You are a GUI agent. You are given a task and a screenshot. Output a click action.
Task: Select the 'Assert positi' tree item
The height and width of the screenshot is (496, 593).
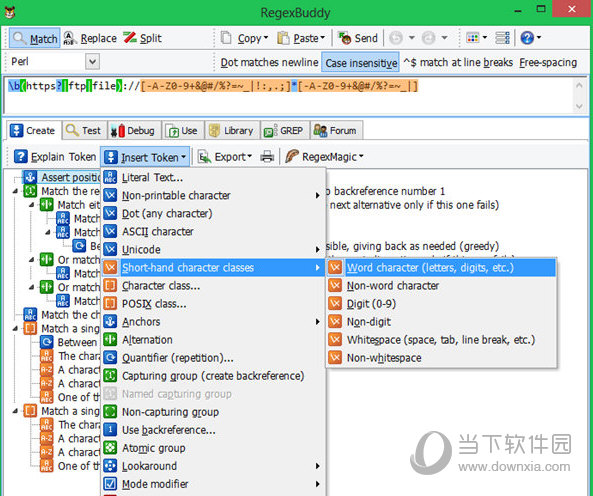(x=62, y=177)
